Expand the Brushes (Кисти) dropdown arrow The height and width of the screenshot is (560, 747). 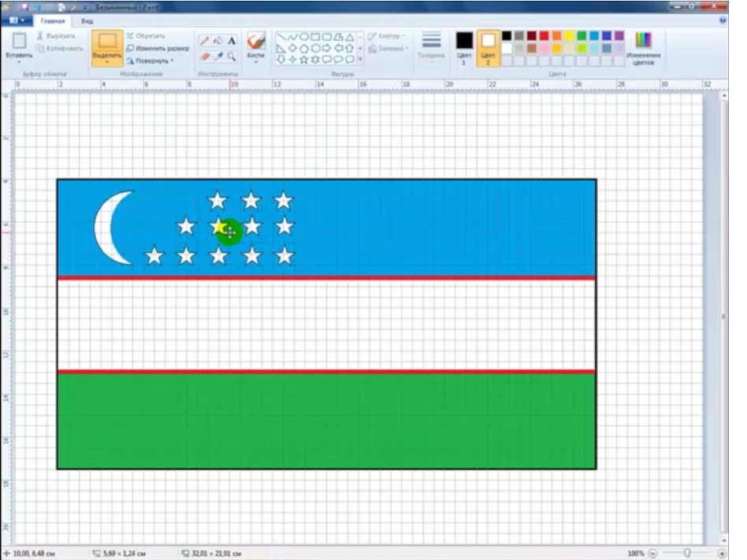coord(256,62)
